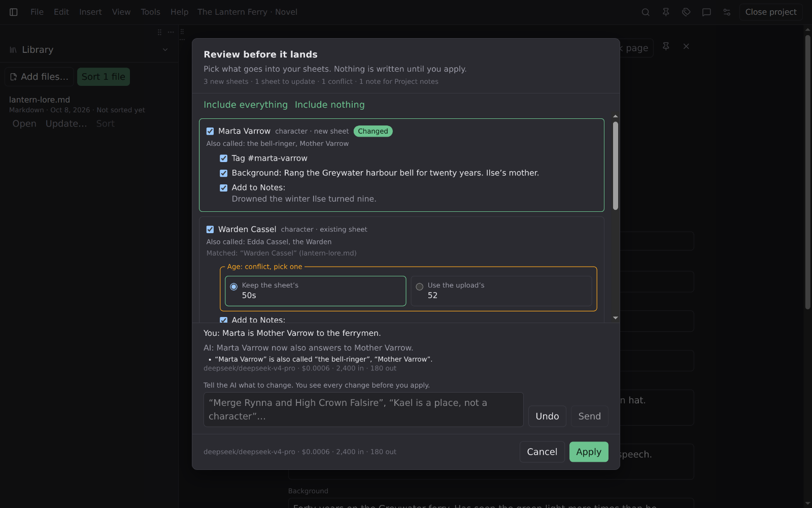Click the Undo button
Viewport: 812px width, 508px height.
(547, 417)
